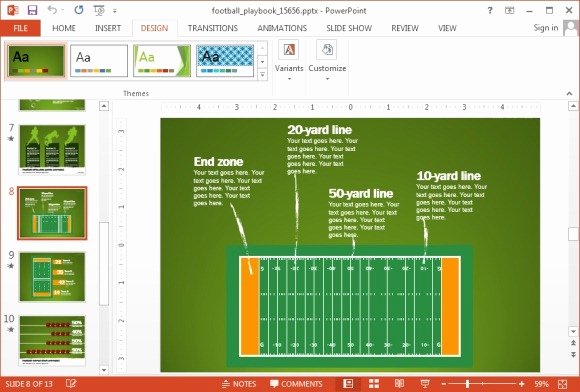This screenshot has height=392, width=580.
Task: Open the FILE tab
Action: (x=20, y=28)
